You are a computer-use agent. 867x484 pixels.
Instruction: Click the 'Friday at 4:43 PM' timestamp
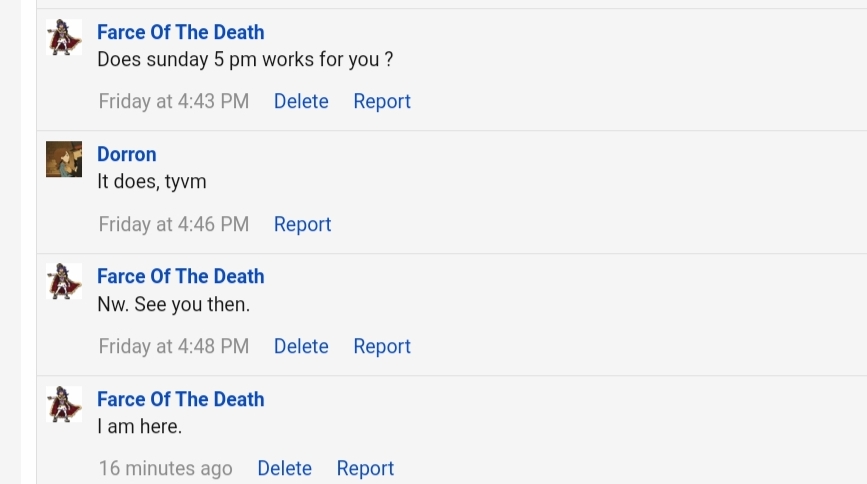coord(174,101)
